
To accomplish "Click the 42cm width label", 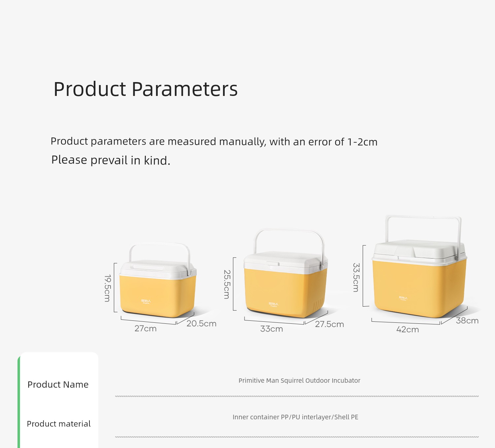I will coord(408,330).
